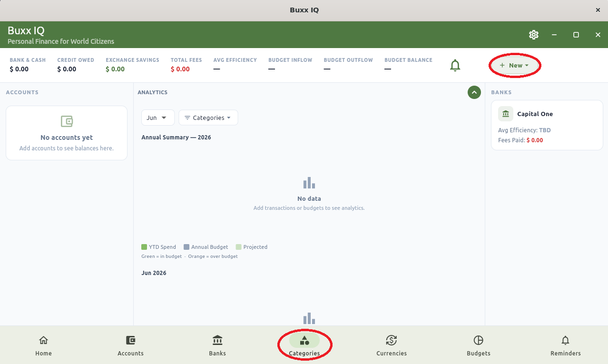Click the Total Fees summary value
The image size is (608, 364).
tap(180, 69)
